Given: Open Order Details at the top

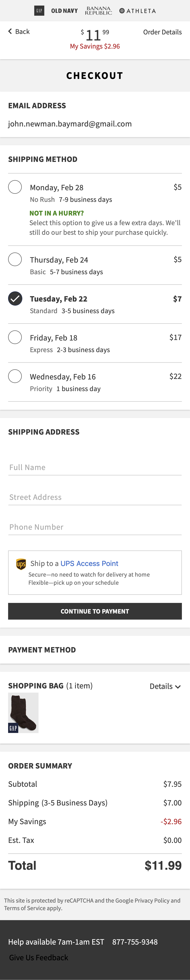Looking at the screenshot, I should click(162, 32).
